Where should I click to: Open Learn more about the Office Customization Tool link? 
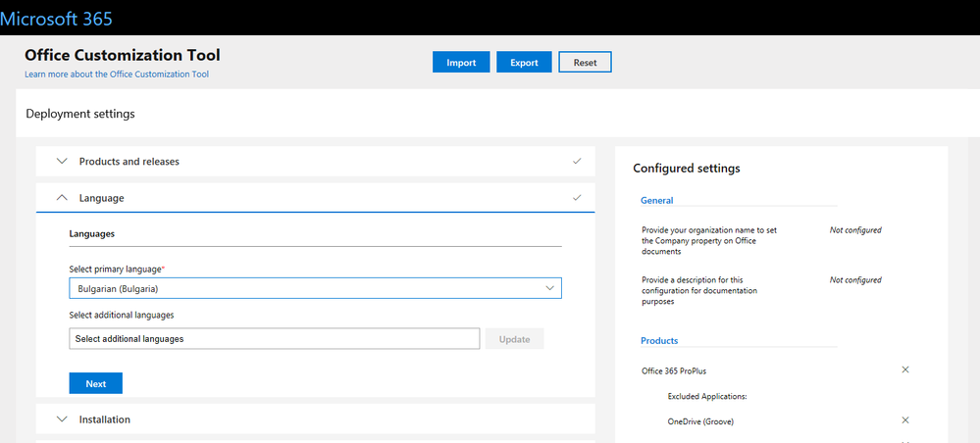click(x=117, y=74)
